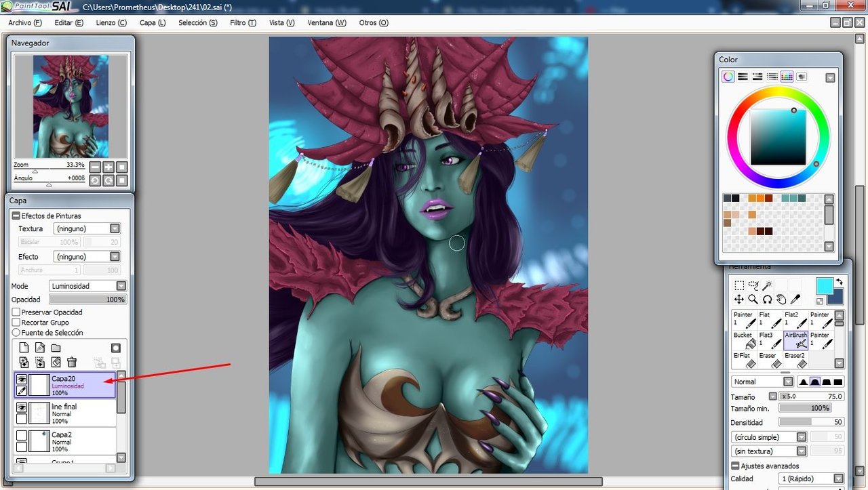The height and width of the screenshot is (490, 868).
Task: Create a new normal layer
Action: [24, 348]
